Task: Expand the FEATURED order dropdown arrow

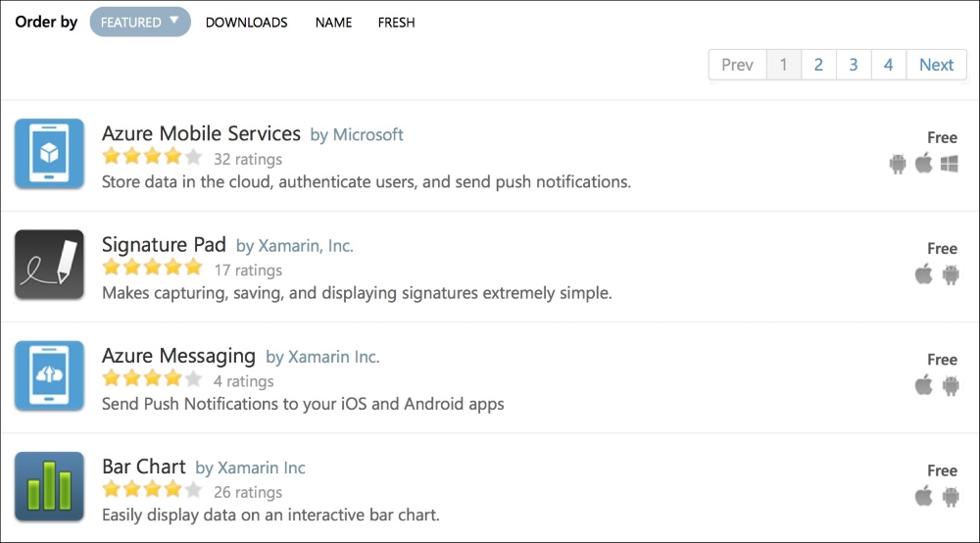Action: [174, 21]
